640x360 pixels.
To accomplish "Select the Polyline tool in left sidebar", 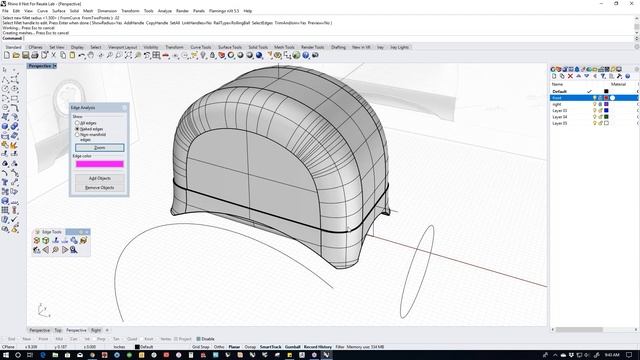I will point(5,79).
